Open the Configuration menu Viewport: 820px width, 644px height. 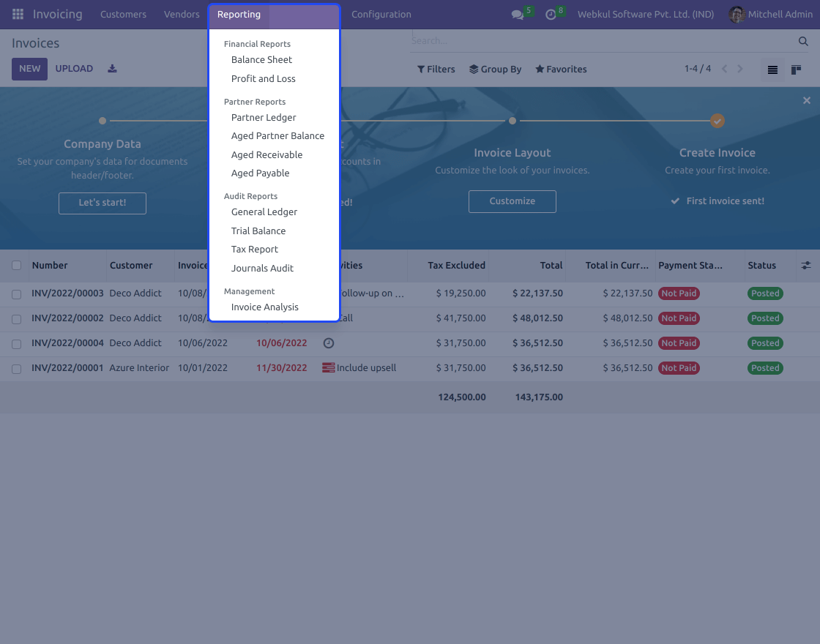(381, 14)
